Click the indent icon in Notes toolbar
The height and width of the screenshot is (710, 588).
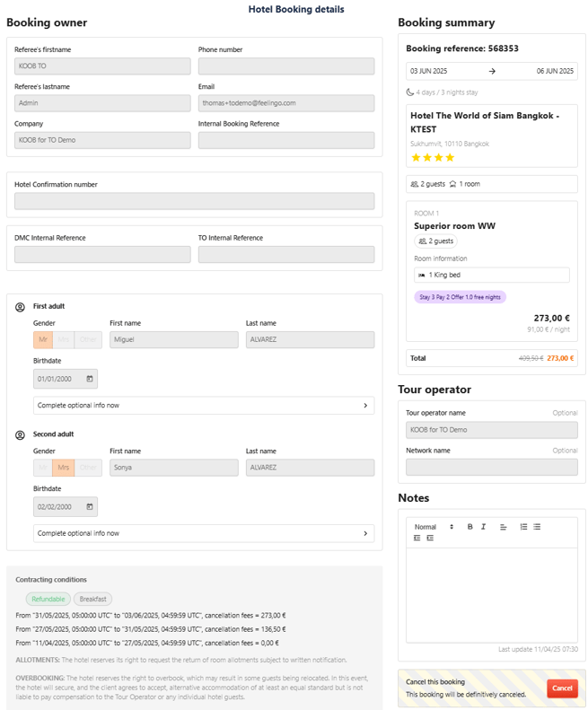point(430,538)
